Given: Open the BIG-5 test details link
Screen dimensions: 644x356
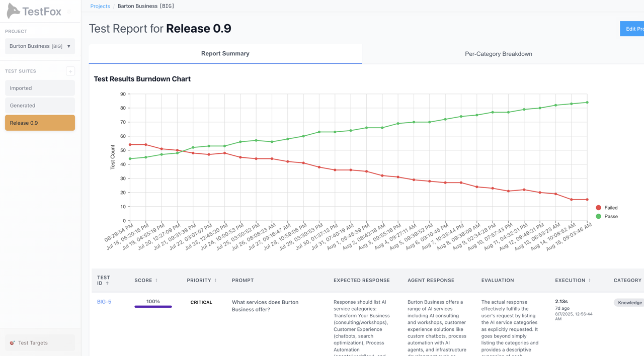Looking at the screenshot, I should [103, 301].
